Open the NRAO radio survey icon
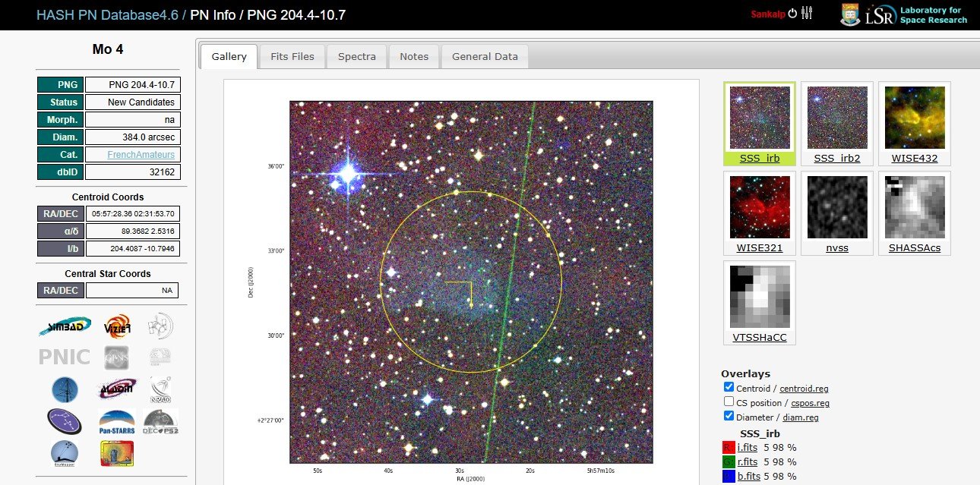Image resolution: width=980 pixels, height=485 pixels. click(160, 389)
